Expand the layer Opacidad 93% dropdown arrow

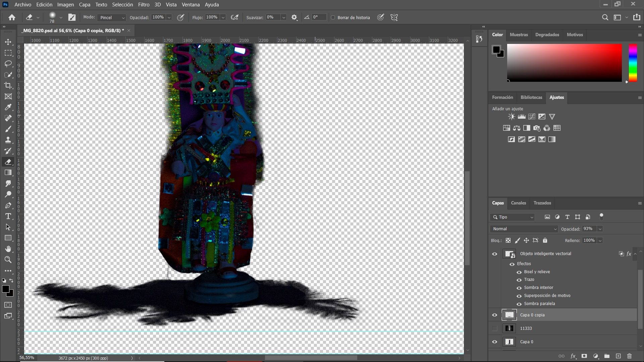(600, 229)
